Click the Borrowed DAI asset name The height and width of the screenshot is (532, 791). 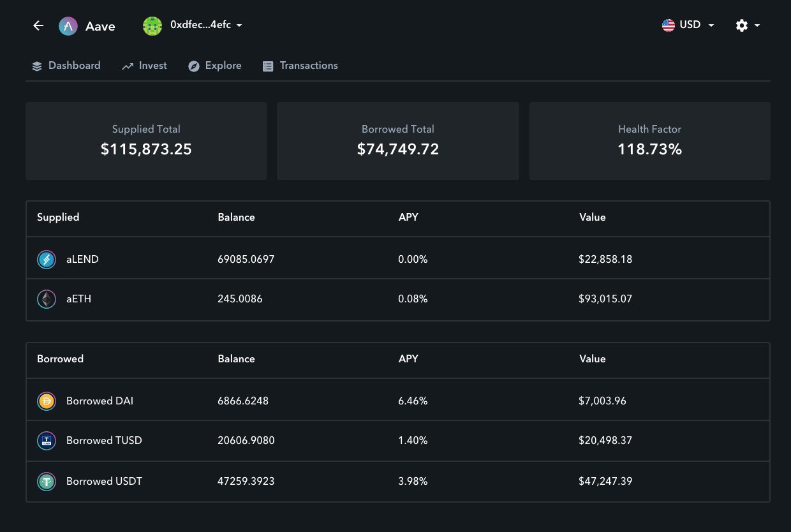point(100,401)
